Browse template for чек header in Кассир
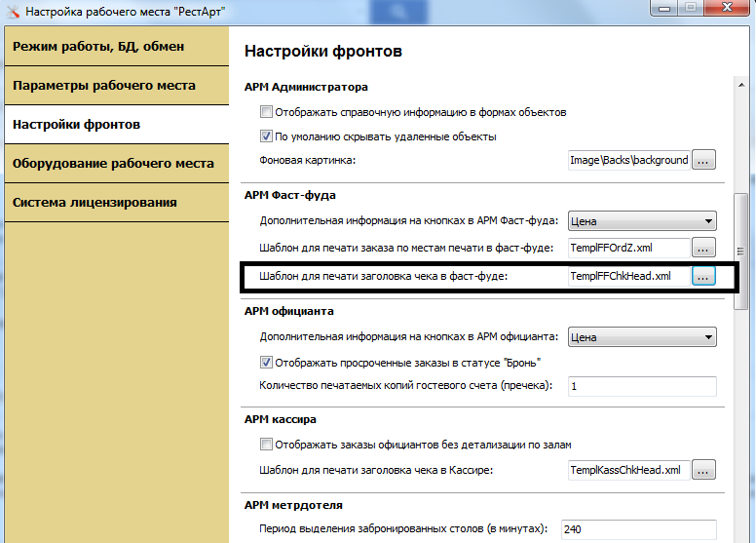 703,470
